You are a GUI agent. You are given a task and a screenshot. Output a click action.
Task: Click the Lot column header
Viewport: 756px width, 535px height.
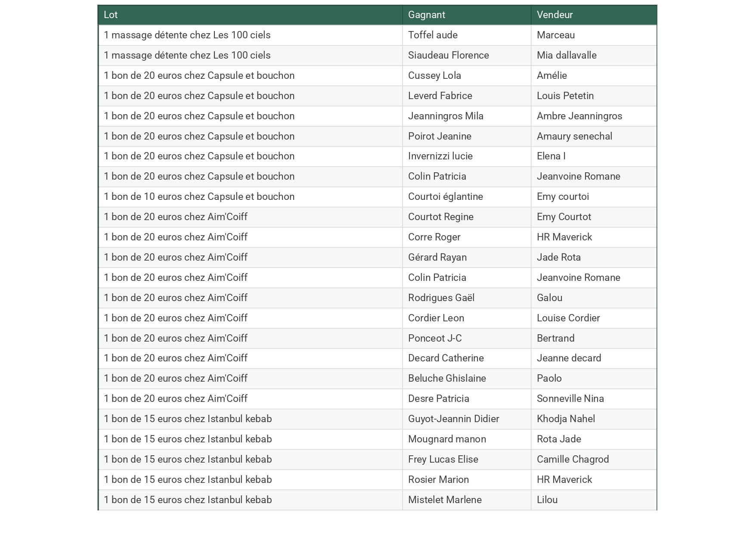(111, 15)
